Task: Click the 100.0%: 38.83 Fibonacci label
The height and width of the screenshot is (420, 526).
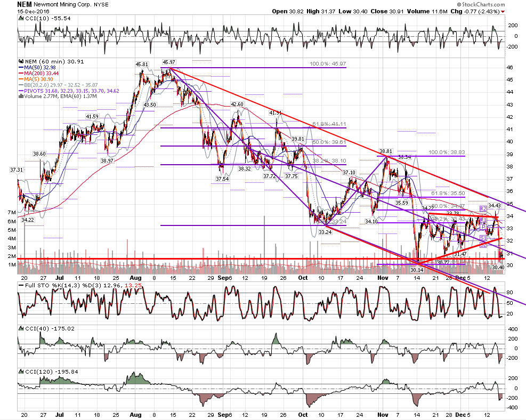Action: tap(447, 152)
